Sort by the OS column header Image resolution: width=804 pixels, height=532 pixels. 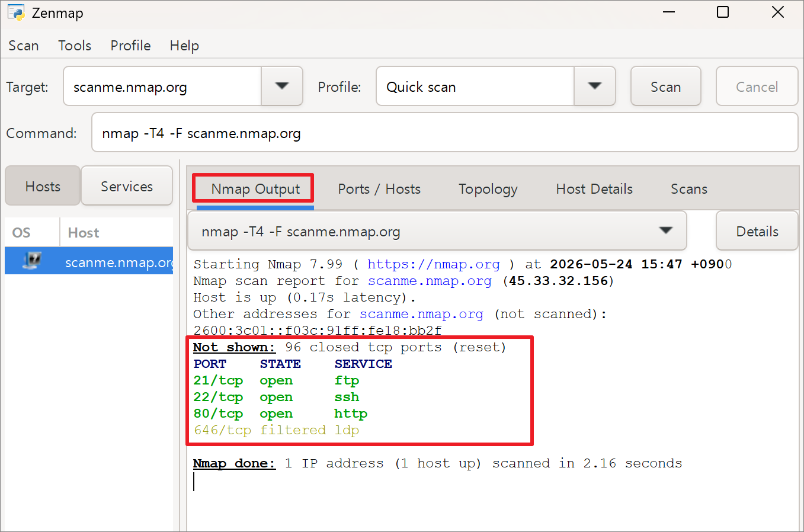click(33, 232)
